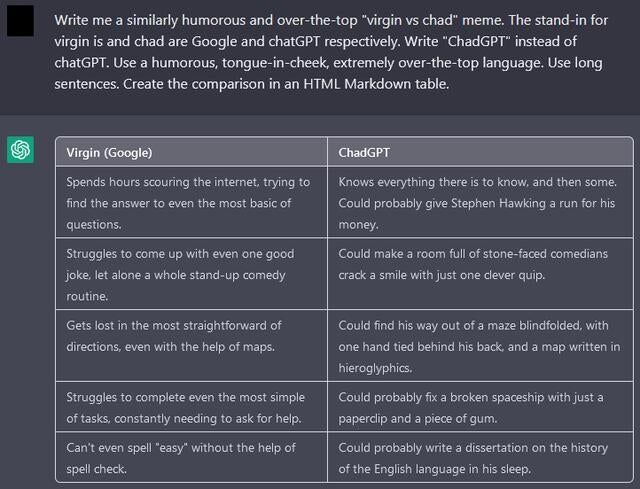The height and width of the screenshot is (489, 640).
Task: Click the "spell check" text in last row
Action: pos(96,469)
